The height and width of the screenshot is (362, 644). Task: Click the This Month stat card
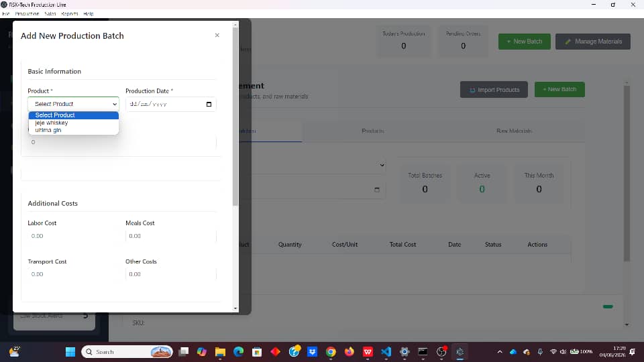539,184
